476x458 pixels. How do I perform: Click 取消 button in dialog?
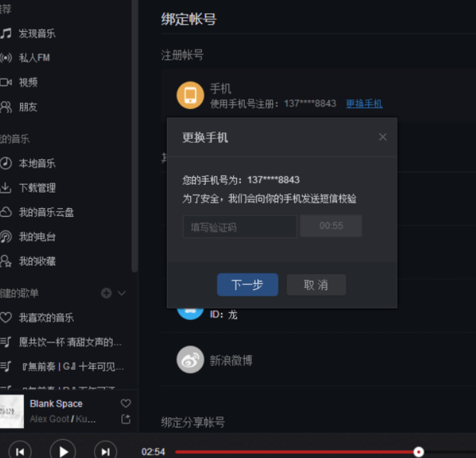pos(316,285)
